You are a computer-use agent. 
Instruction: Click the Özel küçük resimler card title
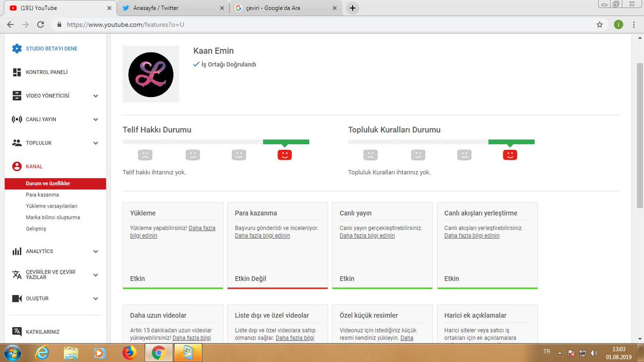(369, 315)
